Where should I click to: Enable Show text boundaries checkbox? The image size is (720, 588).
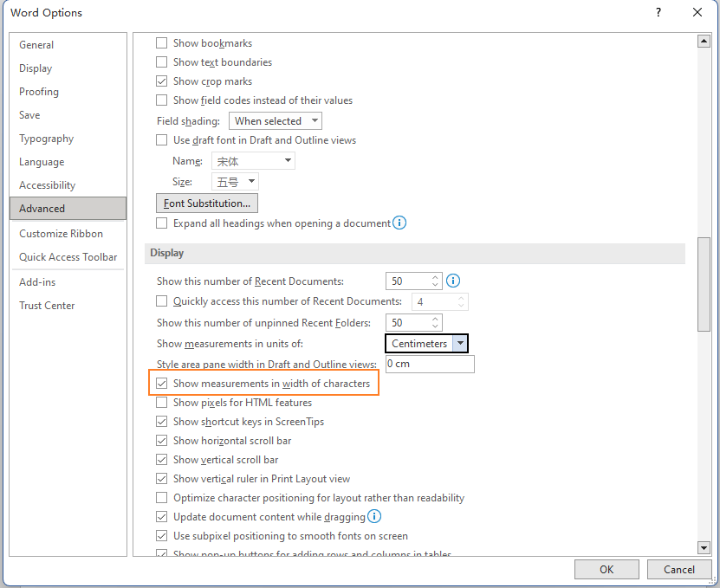click(162, 62)
